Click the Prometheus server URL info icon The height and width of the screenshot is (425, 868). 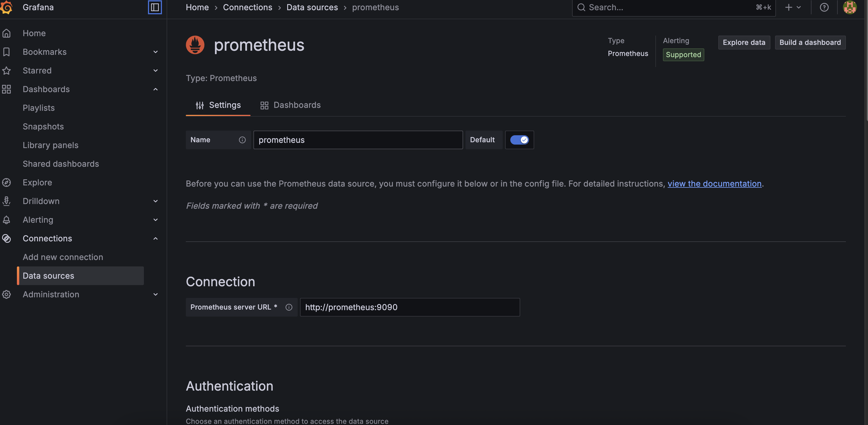(x=288, y=307)
